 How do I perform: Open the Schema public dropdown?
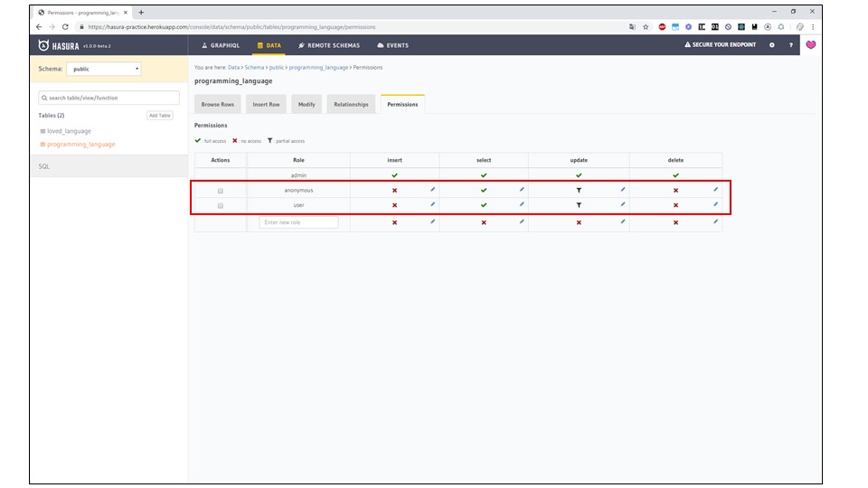(x=103, y=69)
